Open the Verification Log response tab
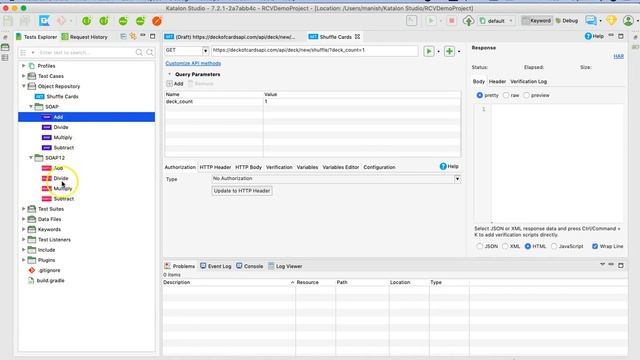Image resolution: width=640 pixels, height=360 pixels. click(x=529, y=82)
